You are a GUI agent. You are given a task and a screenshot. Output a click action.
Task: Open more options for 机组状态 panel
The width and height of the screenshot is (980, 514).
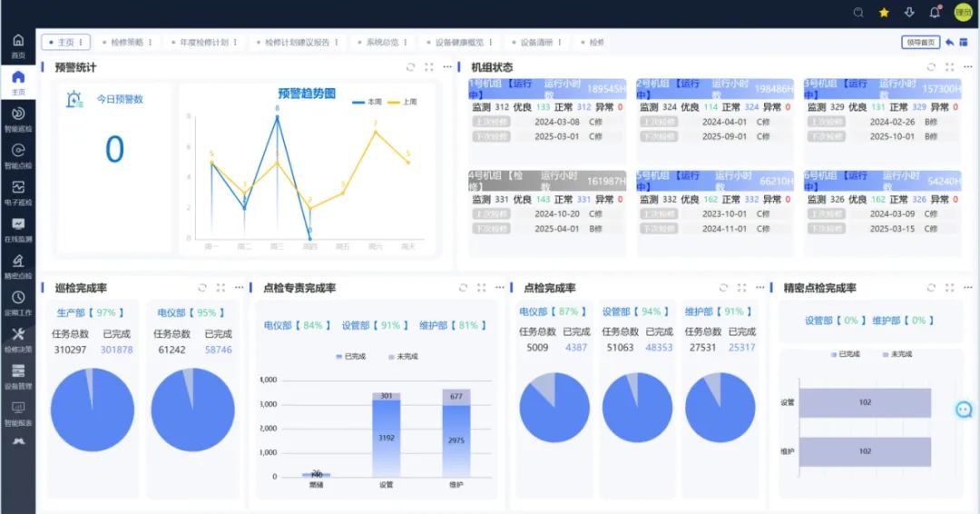click(968, 67)
